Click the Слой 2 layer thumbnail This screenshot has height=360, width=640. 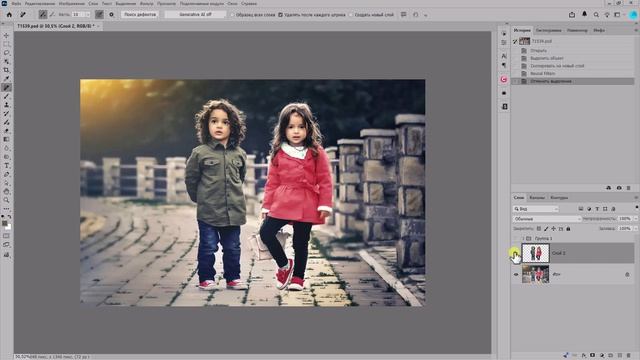click(x=535, y=253)
